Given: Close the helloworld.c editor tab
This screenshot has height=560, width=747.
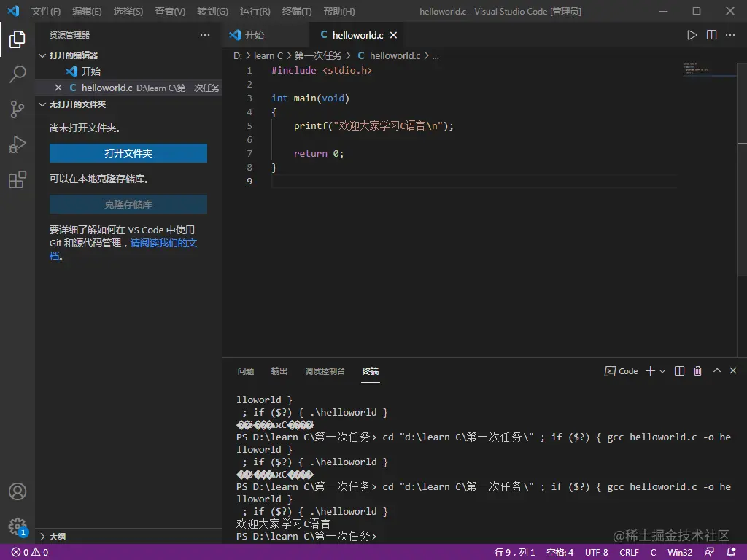Looking at the screenshot, I should pos(393,35).
